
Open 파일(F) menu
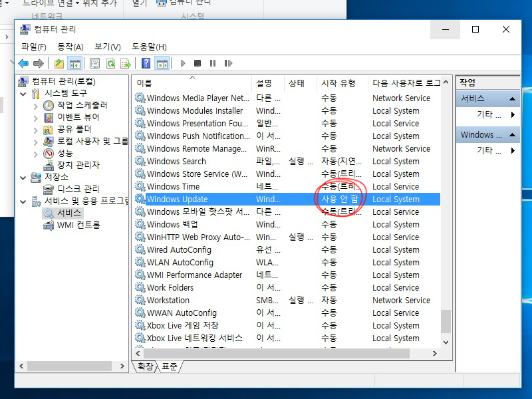34,47
